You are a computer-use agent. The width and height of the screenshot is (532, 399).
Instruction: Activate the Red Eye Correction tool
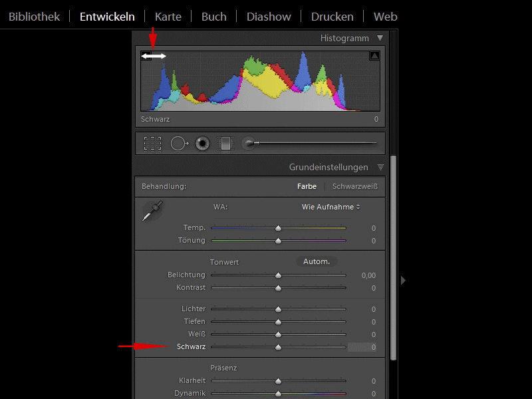click(x=203, y=143)
